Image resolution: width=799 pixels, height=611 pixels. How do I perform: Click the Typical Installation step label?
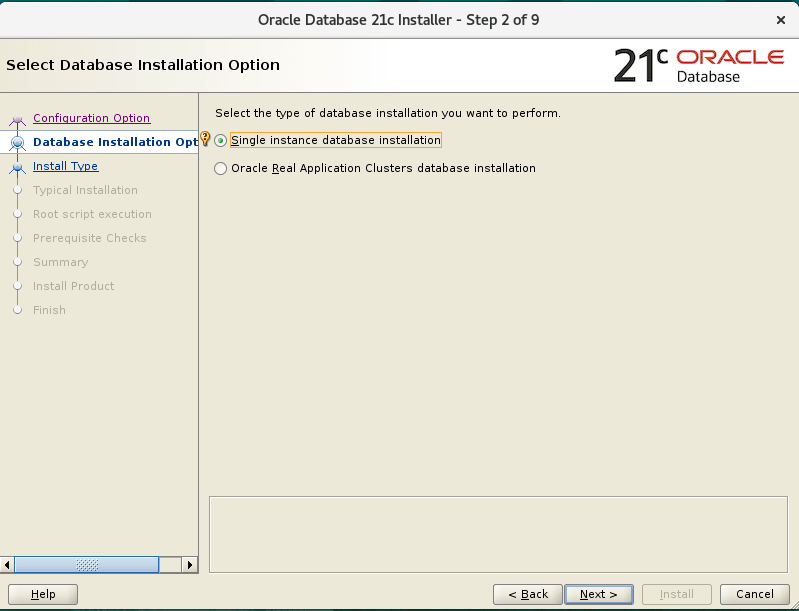click(x=86, y=190)
